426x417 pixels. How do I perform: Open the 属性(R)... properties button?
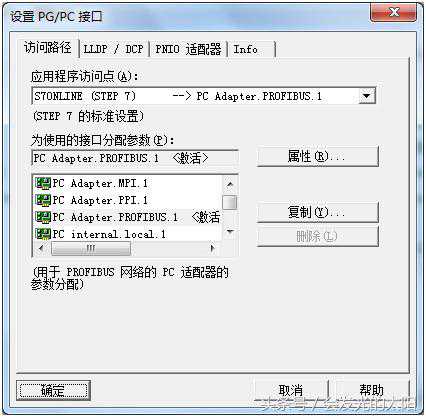(318, 156)
